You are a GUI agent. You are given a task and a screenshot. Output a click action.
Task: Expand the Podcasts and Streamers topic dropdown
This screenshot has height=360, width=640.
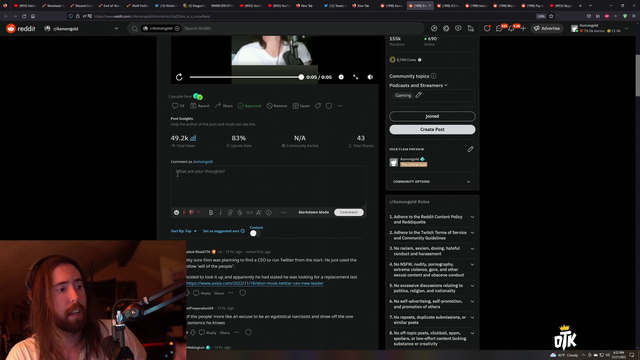pyautogui.click(x=418, y=85)
